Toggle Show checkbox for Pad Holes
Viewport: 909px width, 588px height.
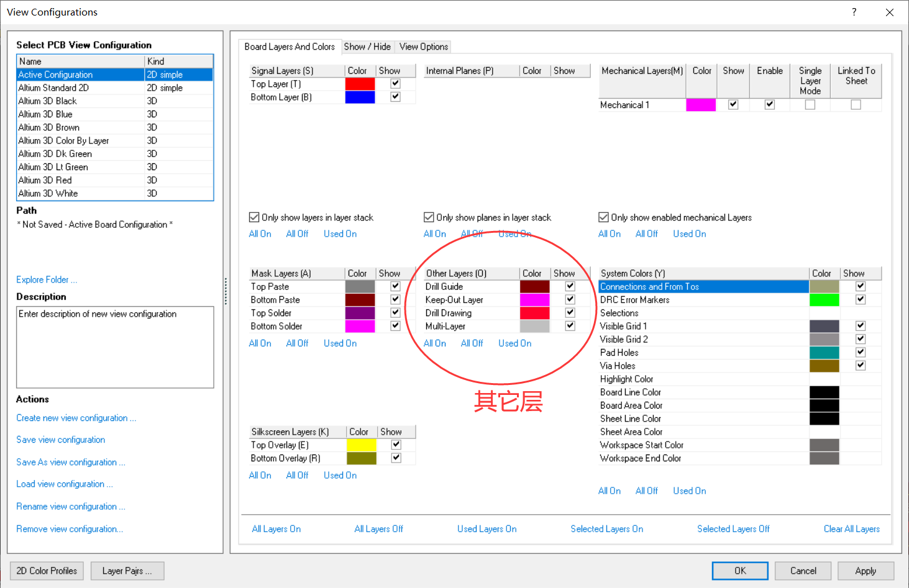point(861,352)
